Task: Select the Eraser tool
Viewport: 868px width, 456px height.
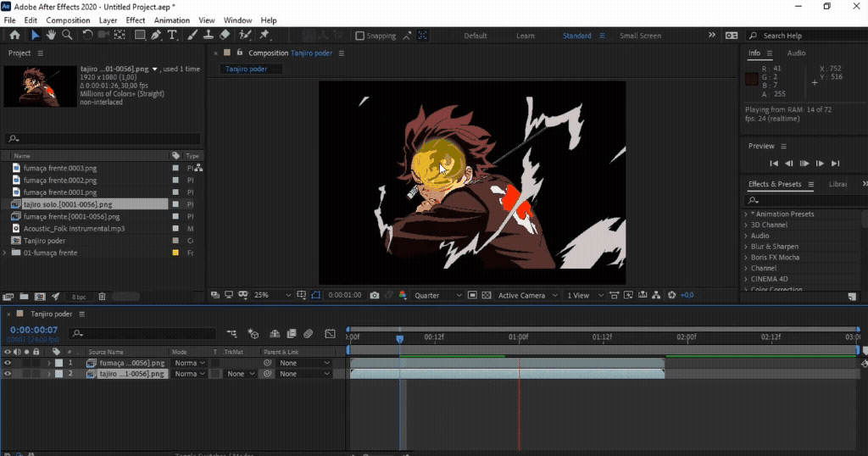Action: (x=225, y=36)
